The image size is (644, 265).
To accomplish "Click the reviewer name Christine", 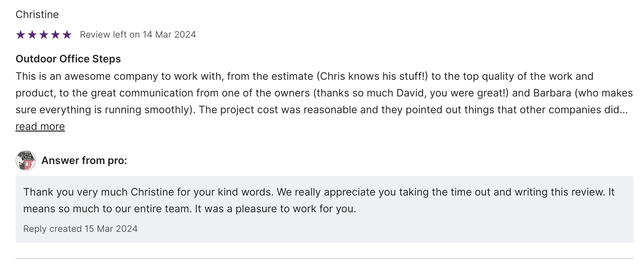I will coord(37,14).
